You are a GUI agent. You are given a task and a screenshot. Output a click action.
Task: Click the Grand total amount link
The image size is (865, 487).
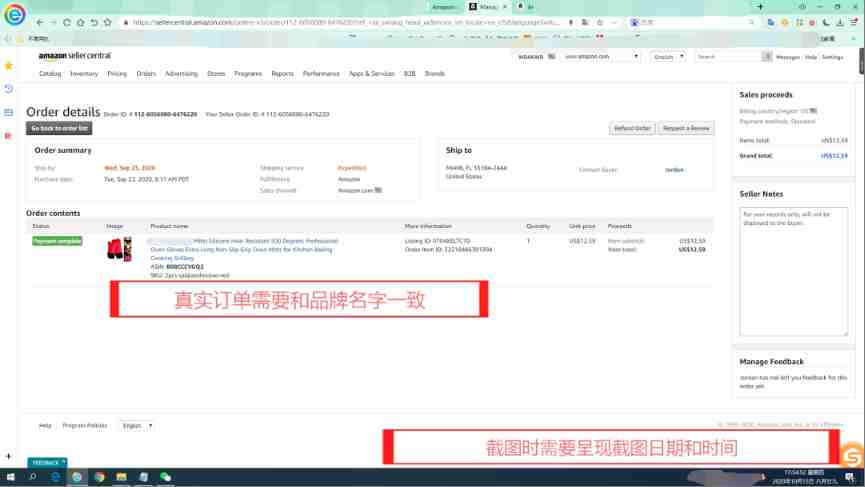tap(834, 156)
